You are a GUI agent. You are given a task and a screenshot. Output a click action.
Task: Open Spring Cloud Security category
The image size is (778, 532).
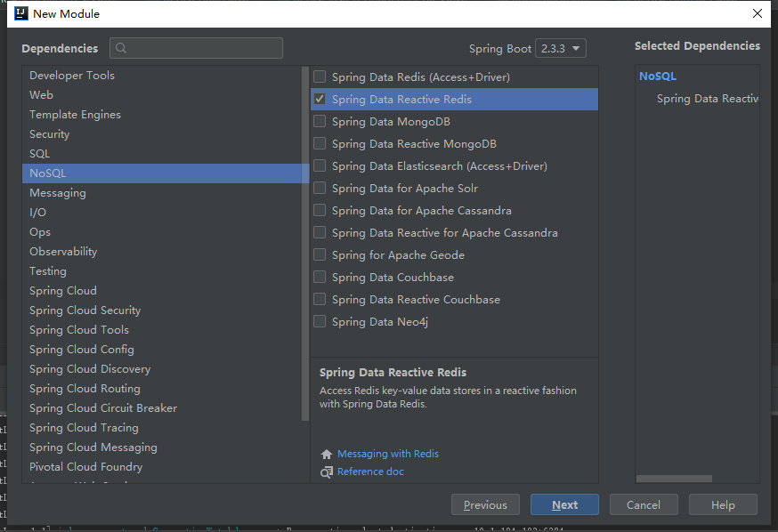tap(162, 310)
